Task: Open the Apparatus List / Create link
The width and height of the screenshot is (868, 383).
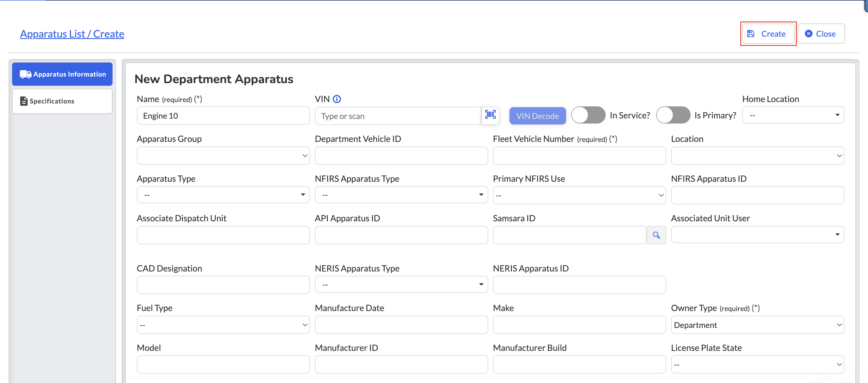Action: point(72,34)
